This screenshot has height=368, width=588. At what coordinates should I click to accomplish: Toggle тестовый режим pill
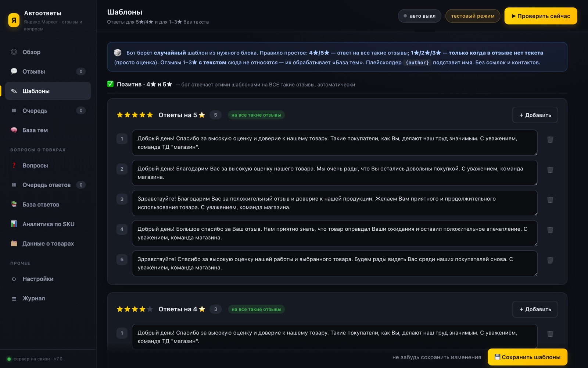[x=473, y=16]
